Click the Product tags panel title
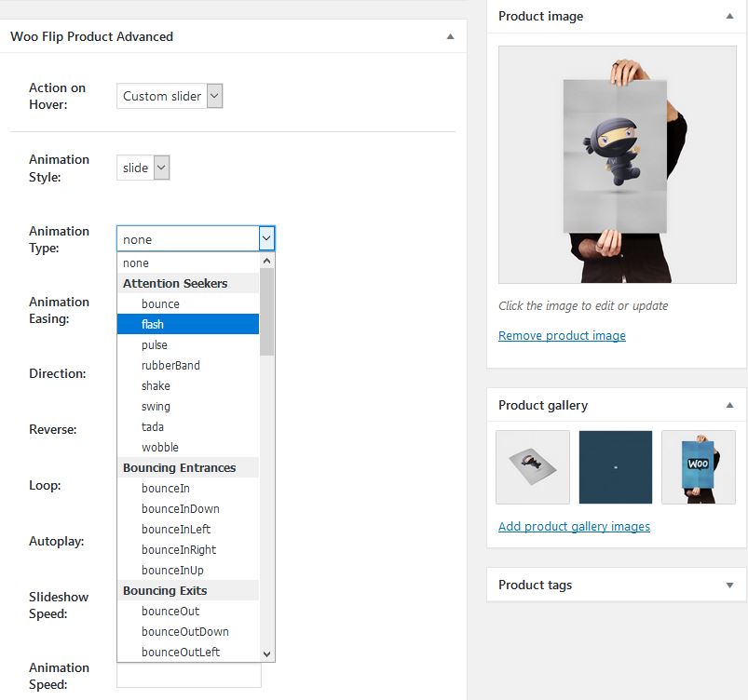The image size is (748, 700). [x=535, y=586]
